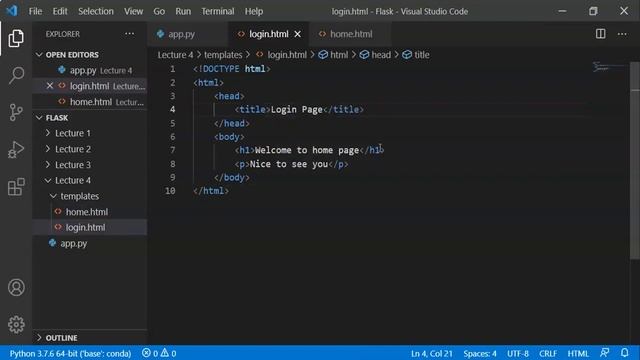Open the Terminal menu
Image resolution: width=640 pixels, height=360 pixels.
tap(218, 11)
